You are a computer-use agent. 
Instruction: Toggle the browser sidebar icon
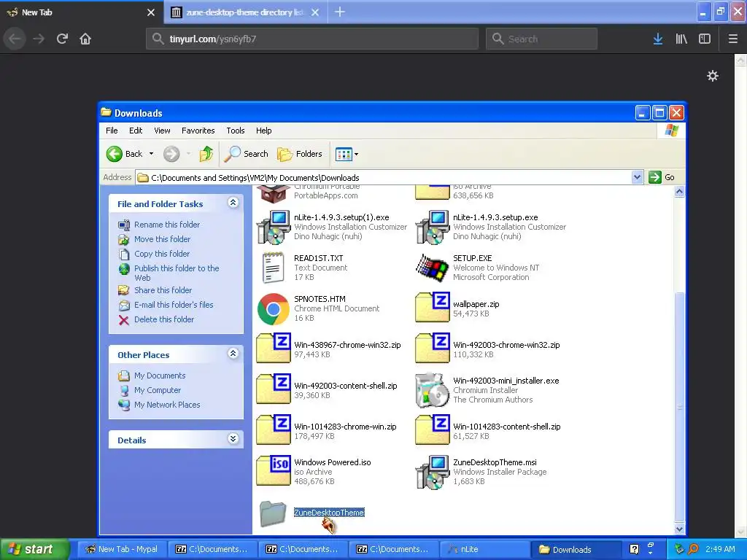click(x=705, y=39)
